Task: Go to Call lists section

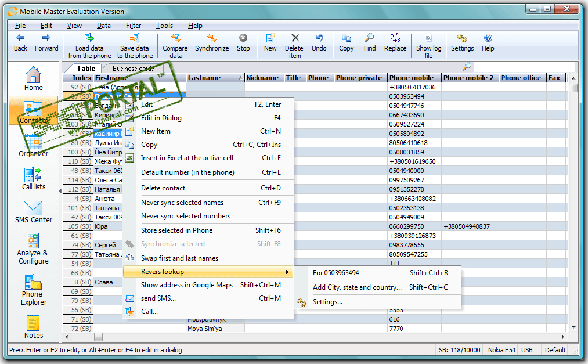Action: pos(34,178)
